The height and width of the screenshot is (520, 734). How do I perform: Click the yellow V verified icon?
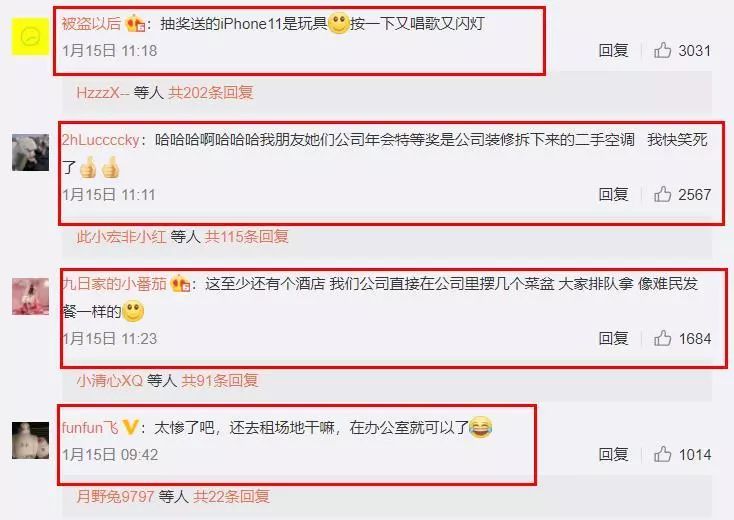click(x=130, y=427)
